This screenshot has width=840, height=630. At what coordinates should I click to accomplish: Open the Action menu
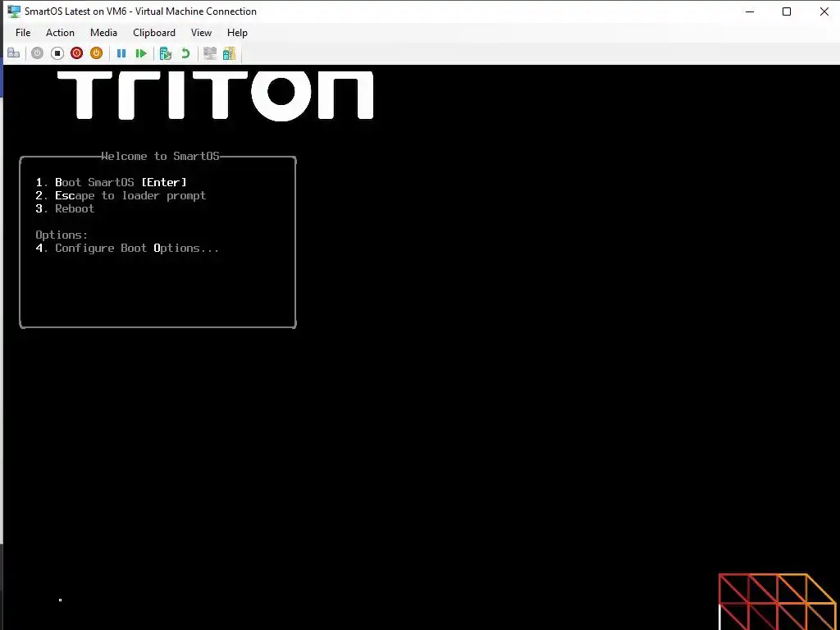point(60,33)
